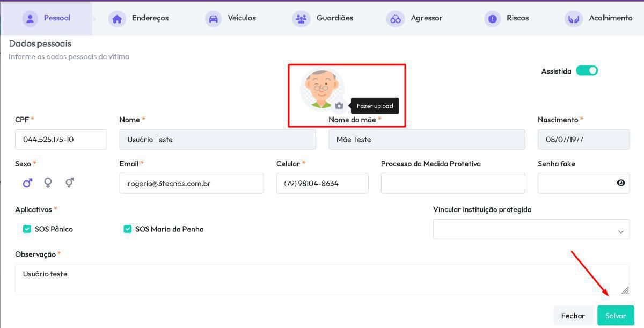This screenshot has height=328, width=644.
Task: Open the Endereços tab
Action: click(x=138, y=18)
